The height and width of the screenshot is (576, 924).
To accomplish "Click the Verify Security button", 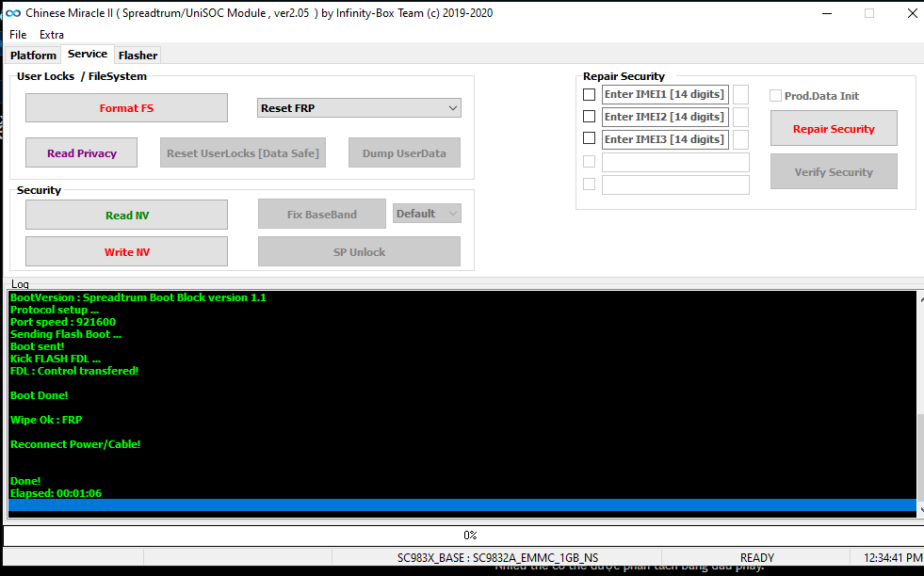I will pos(834,172).
